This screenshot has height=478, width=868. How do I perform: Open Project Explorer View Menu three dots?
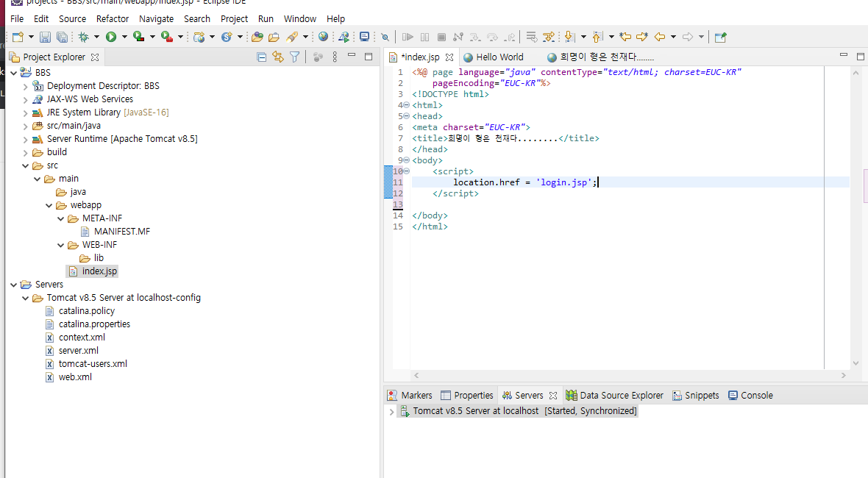tap(335, 57)
